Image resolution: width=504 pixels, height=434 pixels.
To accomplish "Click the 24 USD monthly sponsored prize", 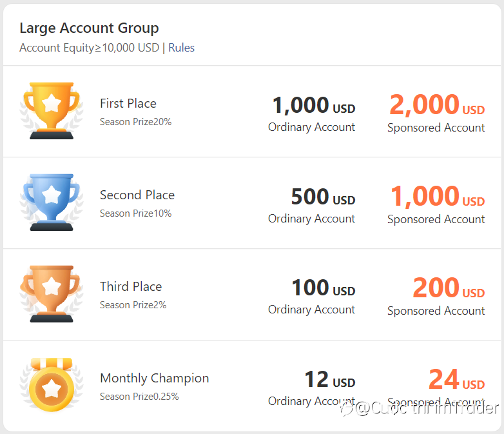I will [x=457, y=379].
